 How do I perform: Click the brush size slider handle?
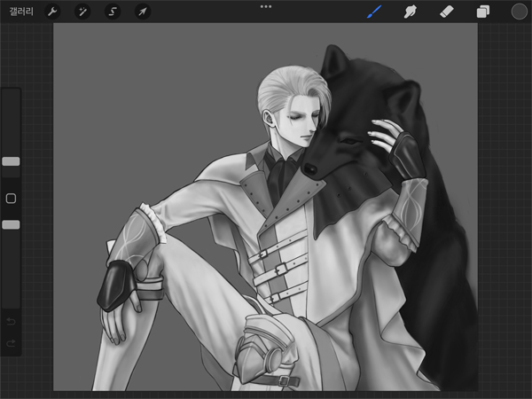[11, 161]
